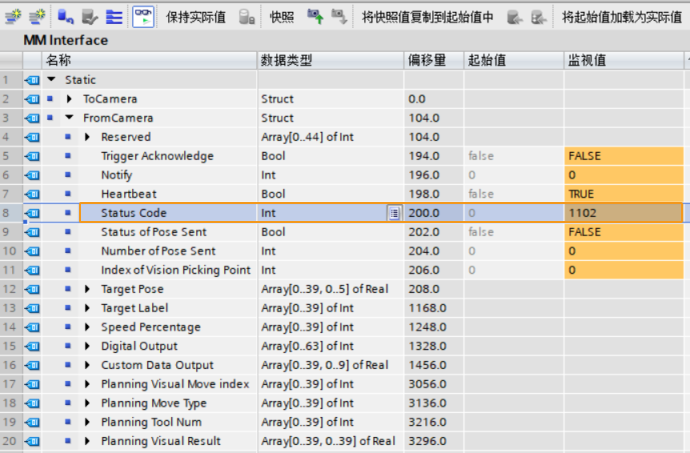Select the Notify row name
Viewport: 690px width, 453px height.
(117, 175)
